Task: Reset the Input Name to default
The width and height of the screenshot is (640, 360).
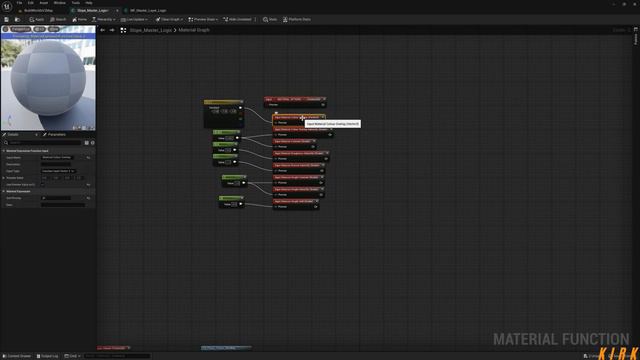Action: (x=89, y=158)
